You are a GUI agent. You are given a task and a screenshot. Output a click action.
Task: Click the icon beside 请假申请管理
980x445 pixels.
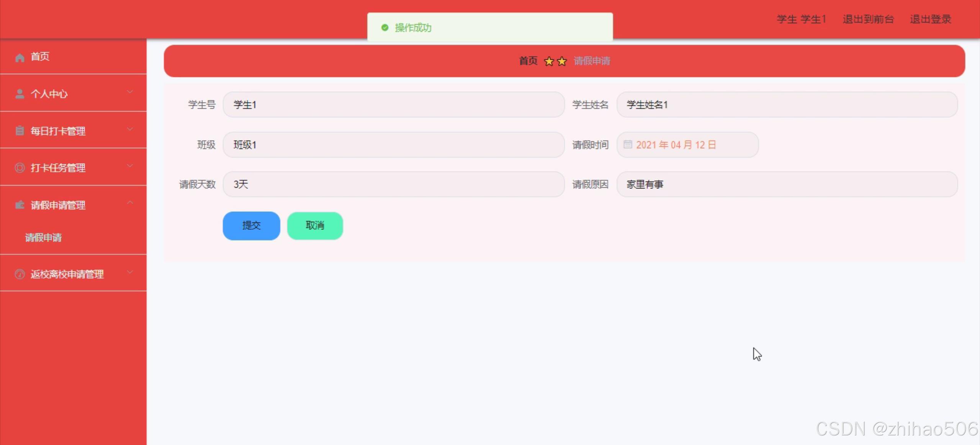pos(20,205)
